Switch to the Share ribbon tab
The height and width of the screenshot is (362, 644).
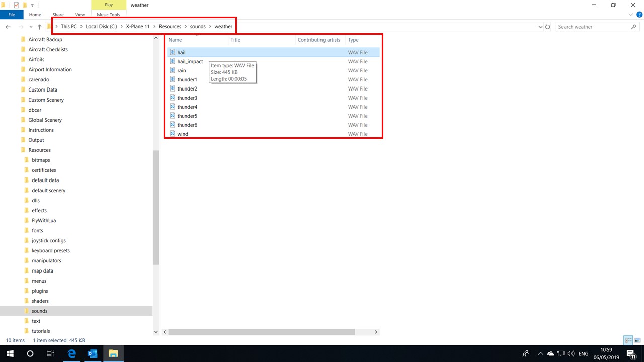(58, 15)
